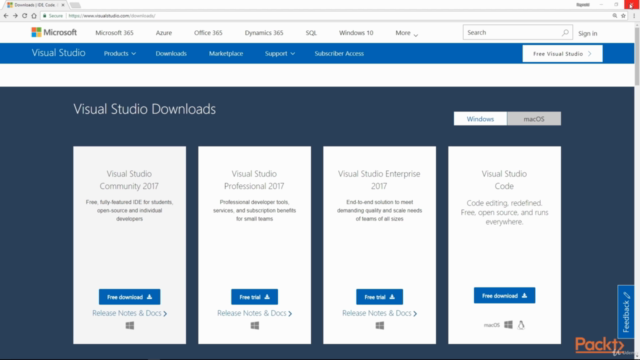The width and height of the screenshot is (640, 360).
Task: Open Community 2017 Release Notes & Docs
Action: click(x=129, y=313)
